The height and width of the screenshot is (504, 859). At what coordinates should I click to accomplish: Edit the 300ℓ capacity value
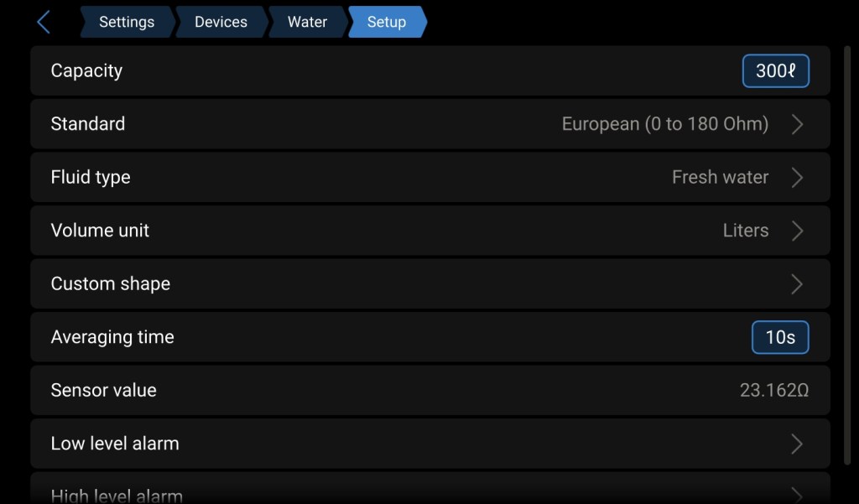pyautogui.click(x=775, y=71)
